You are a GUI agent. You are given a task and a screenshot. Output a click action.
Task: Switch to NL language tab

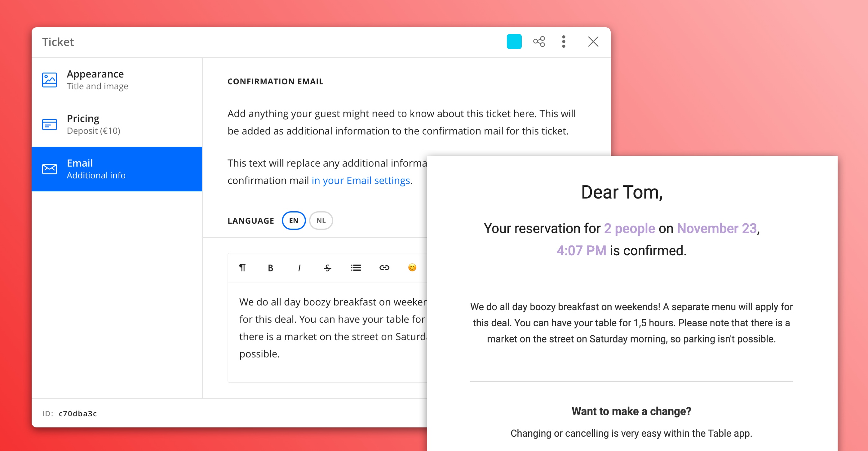321,220
